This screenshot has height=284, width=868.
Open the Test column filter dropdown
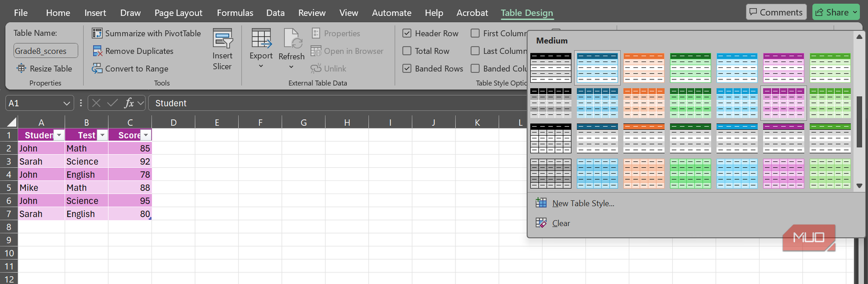click(x=103, y=135)
